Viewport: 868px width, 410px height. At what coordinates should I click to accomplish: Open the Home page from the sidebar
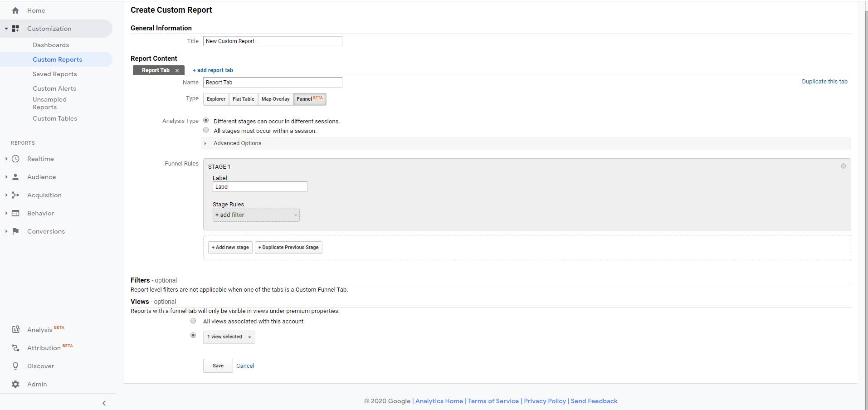[x=15, y=10]
